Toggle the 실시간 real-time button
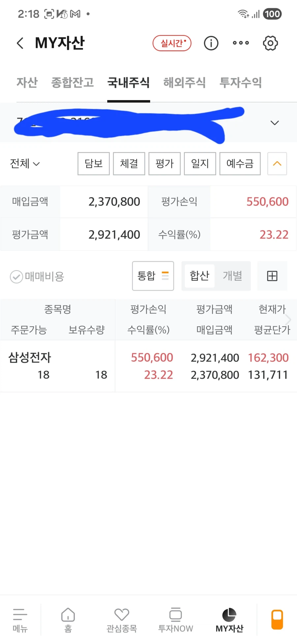The height and width of the screenshot is (644, 297). click(x=172, y=43)
